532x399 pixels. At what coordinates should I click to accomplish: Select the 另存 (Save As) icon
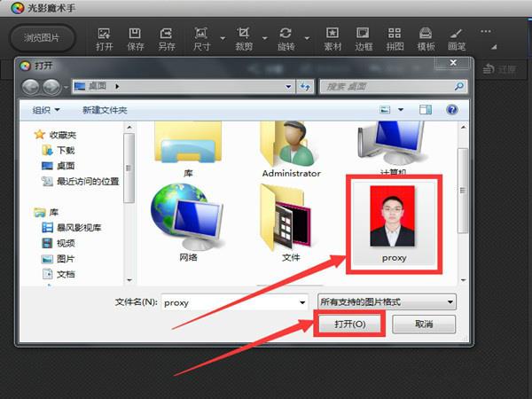coord(167,38)
